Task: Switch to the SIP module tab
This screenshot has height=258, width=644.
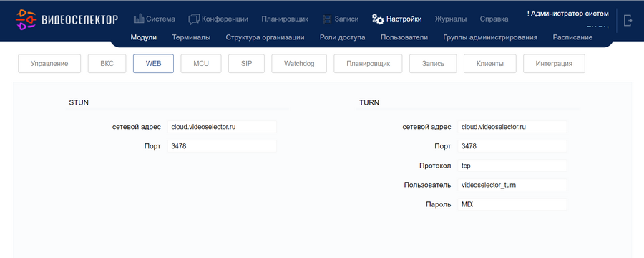Action: pos(246,64)
